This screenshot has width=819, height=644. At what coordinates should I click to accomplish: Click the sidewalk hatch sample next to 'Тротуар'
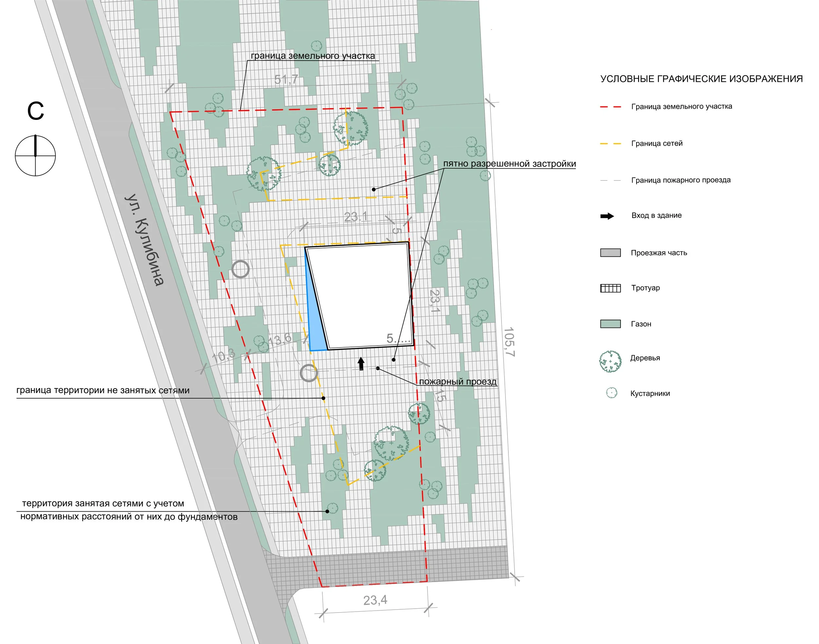click(x=610, y=289)
